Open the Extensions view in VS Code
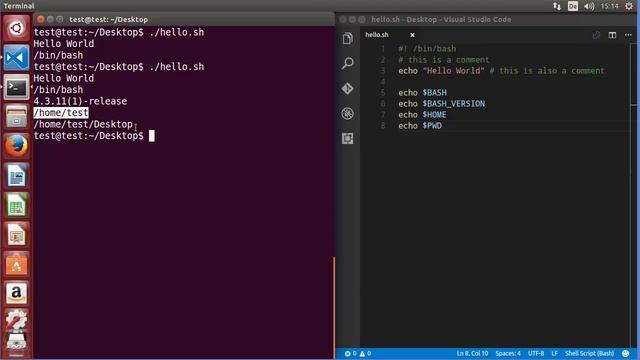This screenshot has width=640, height=360. tap(348, 139)
